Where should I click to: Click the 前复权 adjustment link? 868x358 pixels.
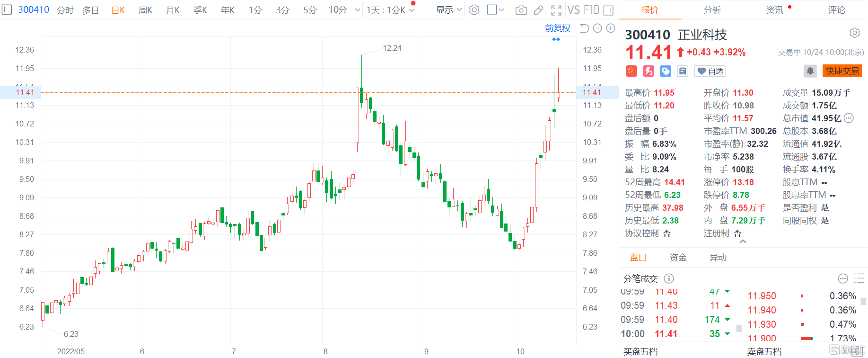click(x=557, y=28)
